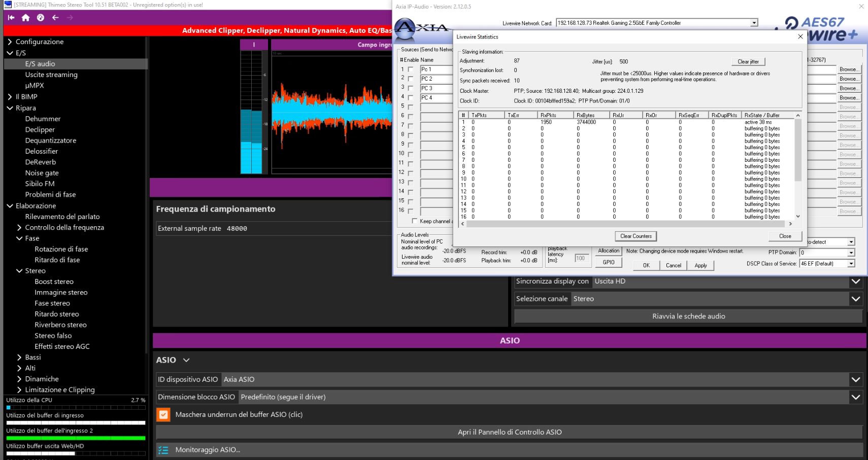
Task: Click the RxState / Buffer column header
Action: tap(766, 115)
